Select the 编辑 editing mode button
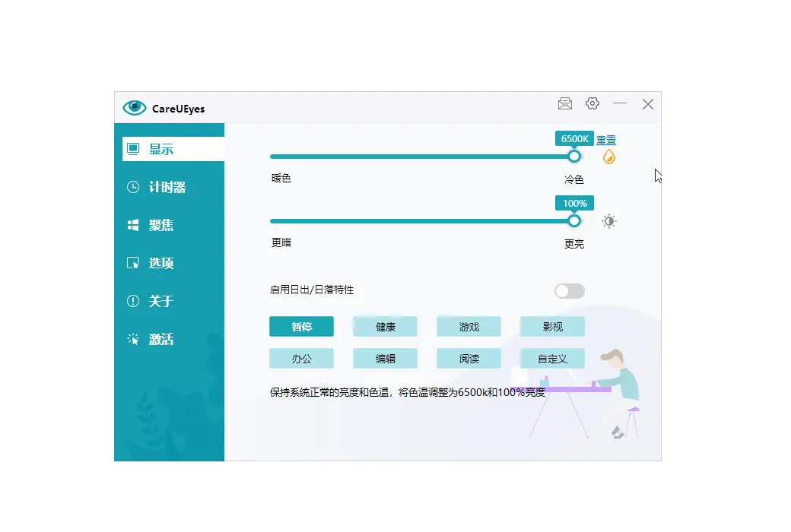This screenshot has width=791, height=532. [x=386, y=359]
